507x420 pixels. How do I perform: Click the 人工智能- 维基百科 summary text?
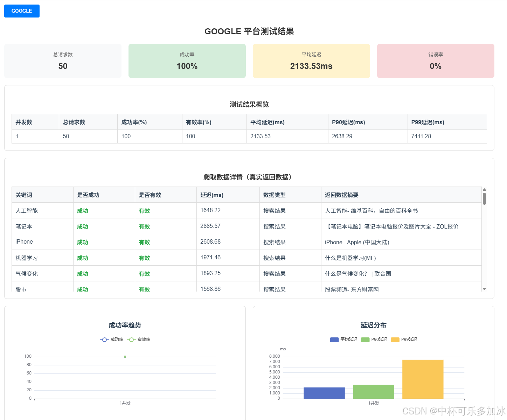pos(371,211)
